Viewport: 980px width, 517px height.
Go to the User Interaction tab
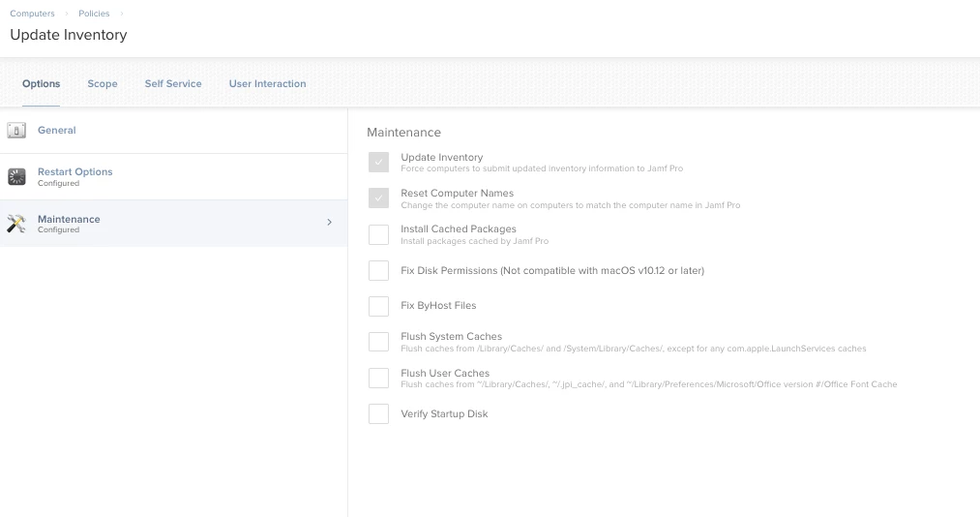click(267, 84)
